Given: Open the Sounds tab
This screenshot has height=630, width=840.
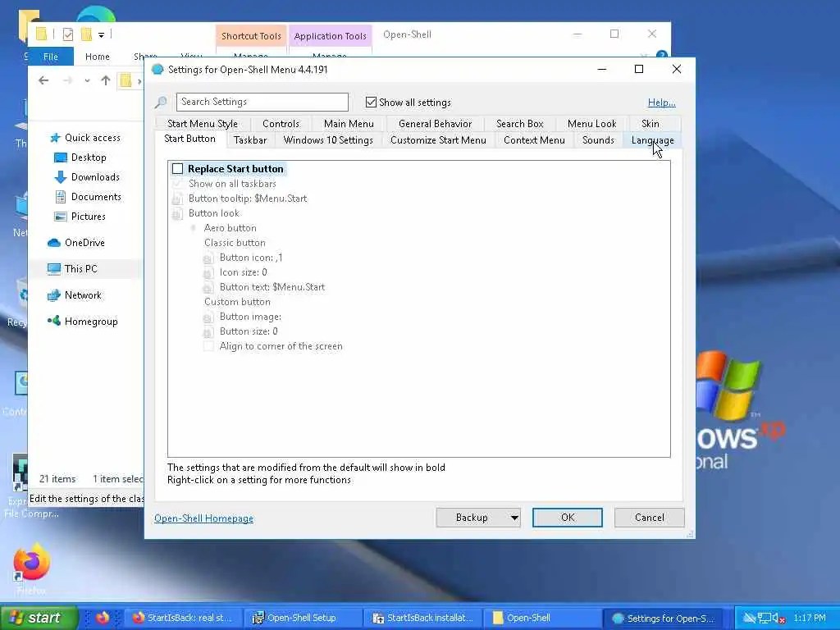Looking at the screenshot, I should click(x=598, y=140).
